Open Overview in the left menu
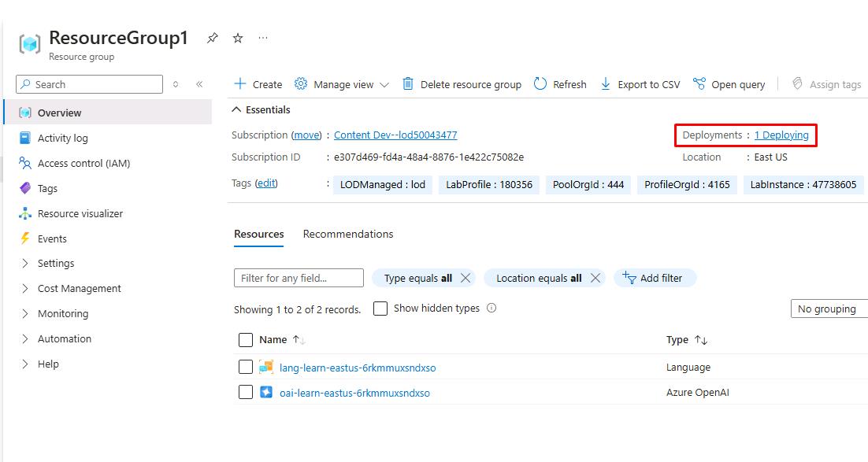This screenshot has height=462, width=868. (x=108, y=113)
